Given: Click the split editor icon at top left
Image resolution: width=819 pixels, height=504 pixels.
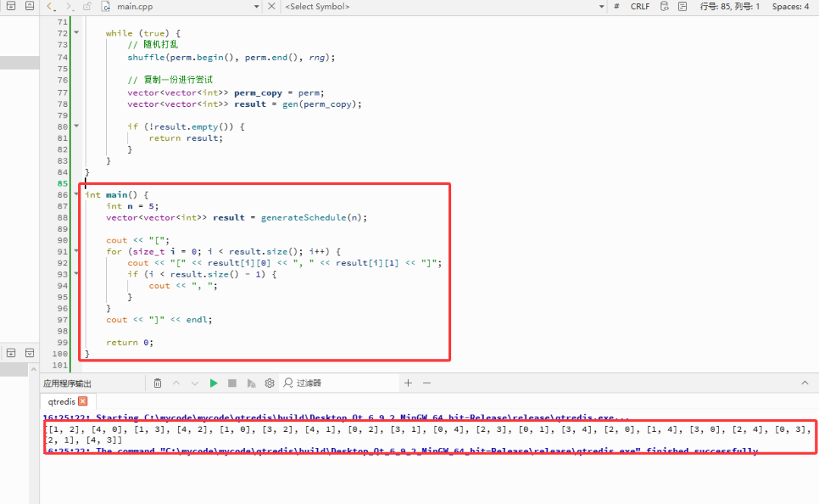Looking at the screenshot, I should coord(11,6).
